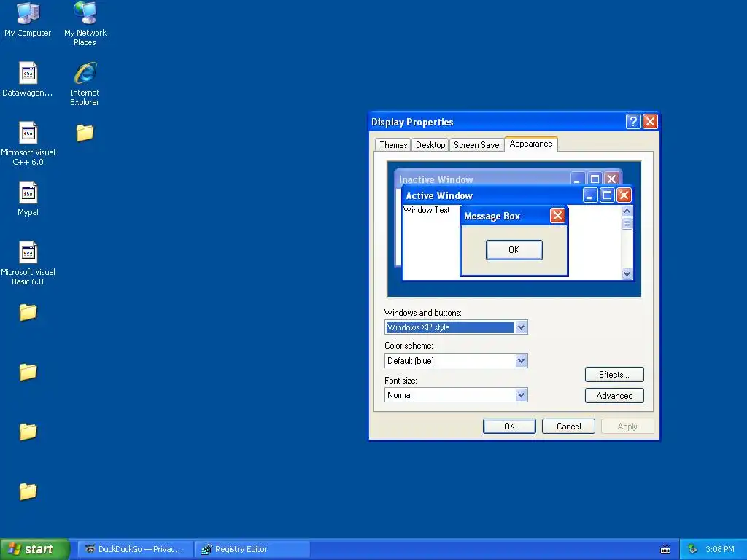Open Advanced appearance settings
This screenshot has width=747, height=560.
click(614, 396)
